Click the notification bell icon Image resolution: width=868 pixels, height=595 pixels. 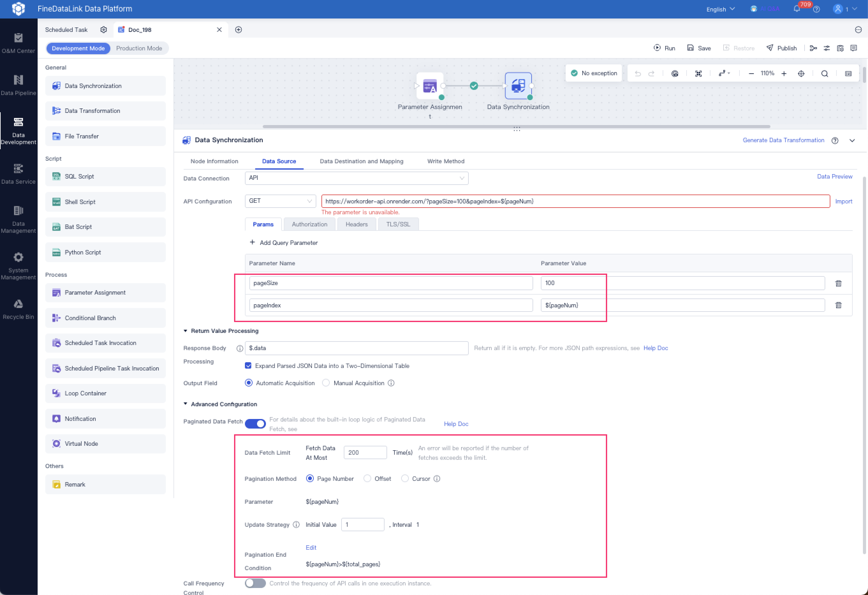point(797,9)
